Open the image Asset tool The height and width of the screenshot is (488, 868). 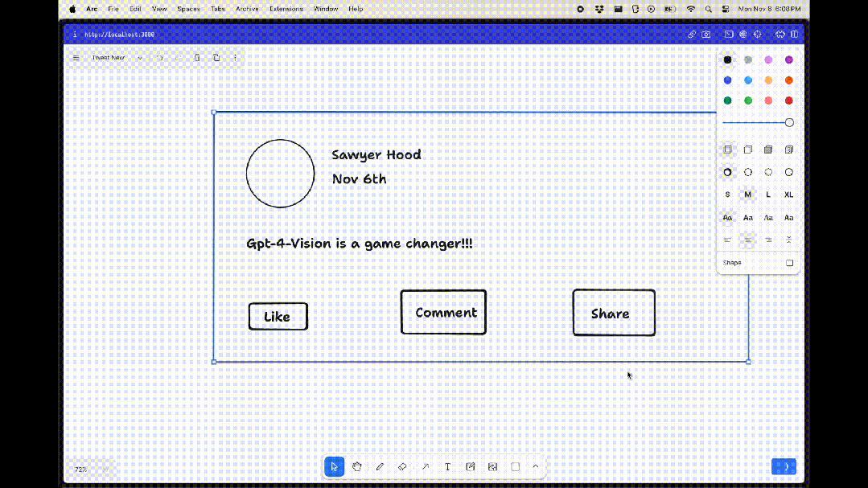pyautogui.click(x=492, y=466)
